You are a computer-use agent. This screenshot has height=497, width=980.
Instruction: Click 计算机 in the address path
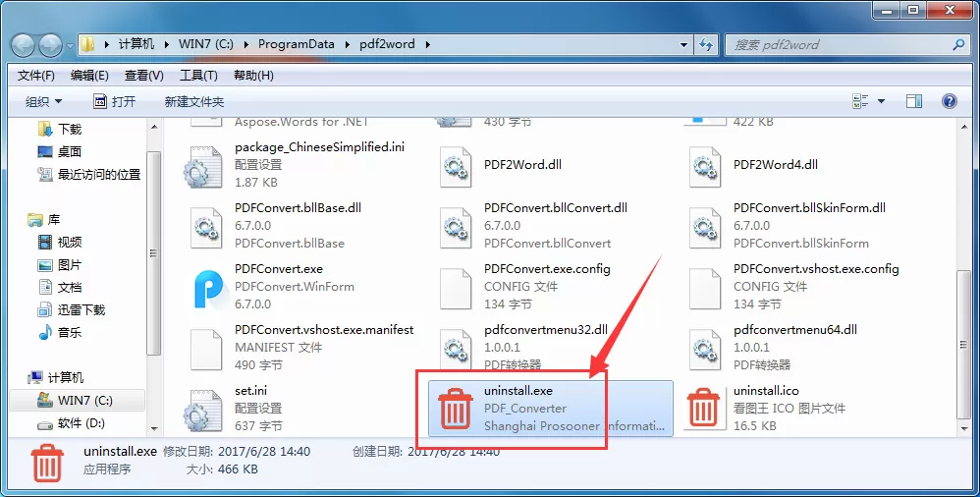click(136, 44)
